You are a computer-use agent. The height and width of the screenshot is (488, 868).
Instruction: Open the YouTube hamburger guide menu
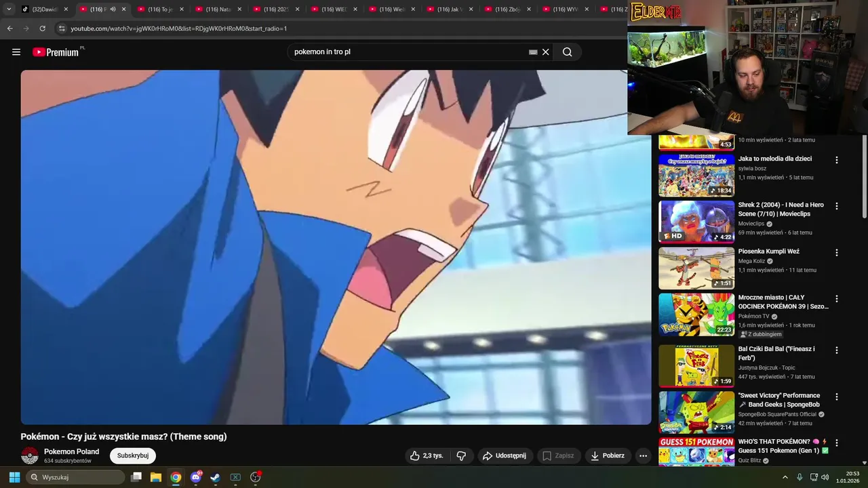(x=16, y=52)
